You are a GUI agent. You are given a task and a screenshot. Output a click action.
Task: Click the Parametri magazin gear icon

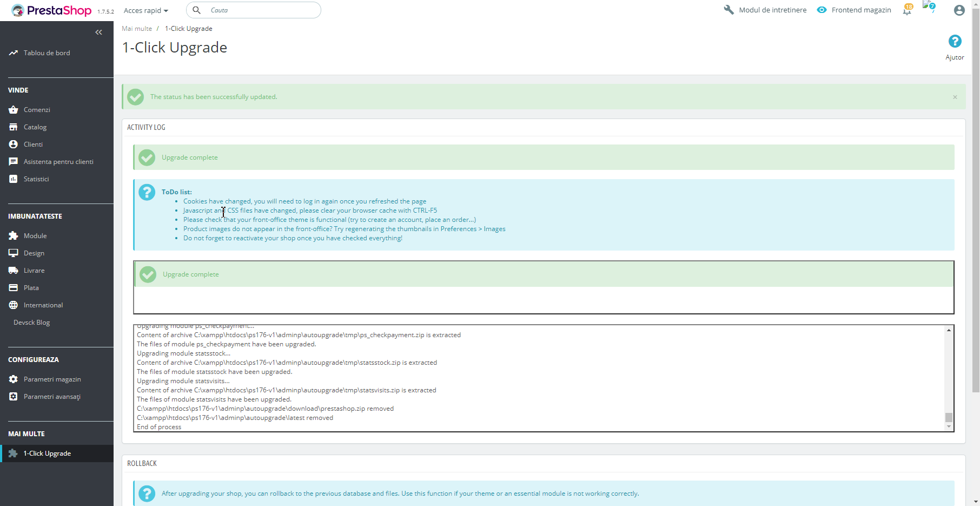tap(14, 379)
